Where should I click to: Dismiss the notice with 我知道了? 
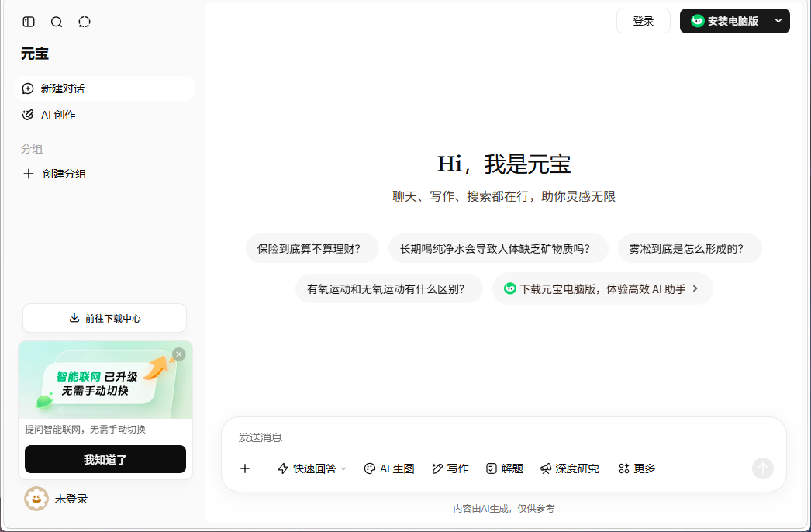point(105,459)
